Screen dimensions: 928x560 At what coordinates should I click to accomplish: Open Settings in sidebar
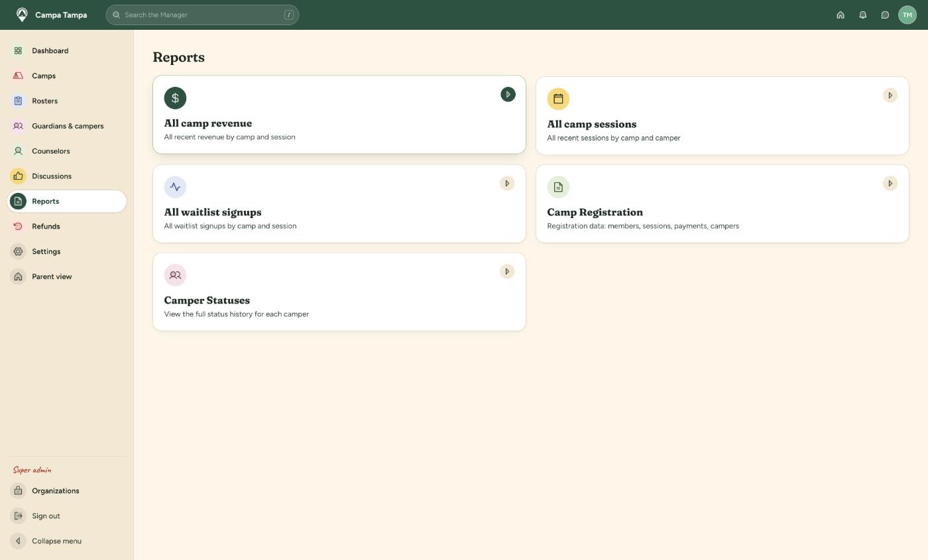click(67, 252)
